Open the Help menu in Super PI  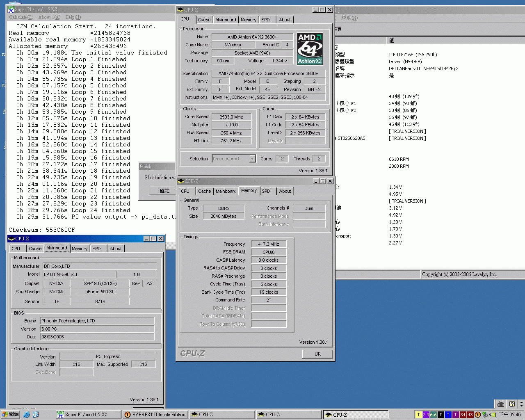(x=73, y=17)
